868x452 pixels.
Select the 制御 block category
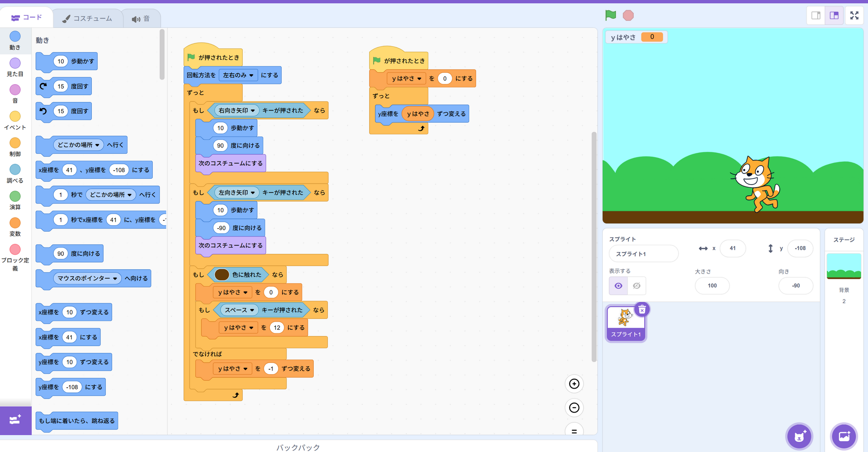point(15,147)
